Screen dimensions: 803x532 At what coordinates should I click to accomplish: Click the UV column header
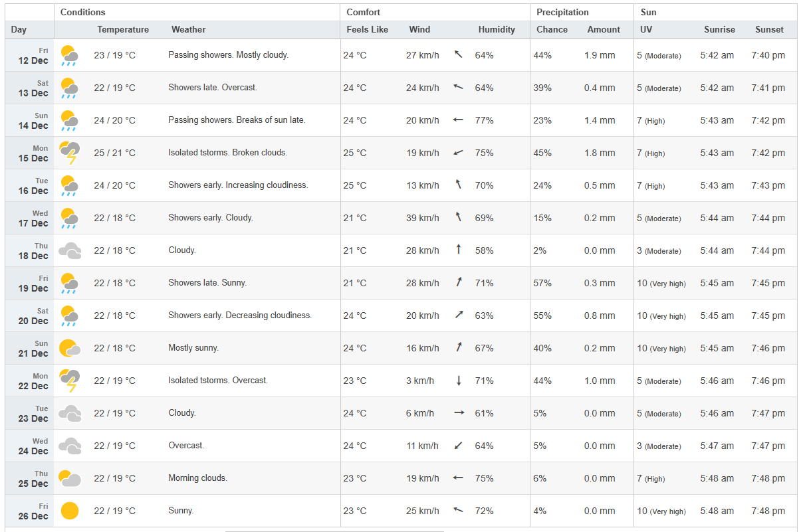pyautogui.click(x=646, y=30)
